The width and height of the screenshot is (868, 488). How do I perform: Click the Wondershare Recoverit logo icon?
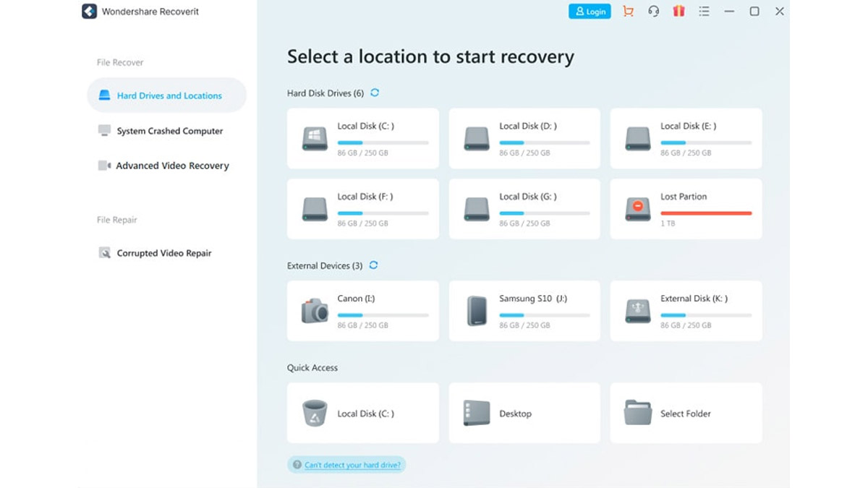pos(90,12)
